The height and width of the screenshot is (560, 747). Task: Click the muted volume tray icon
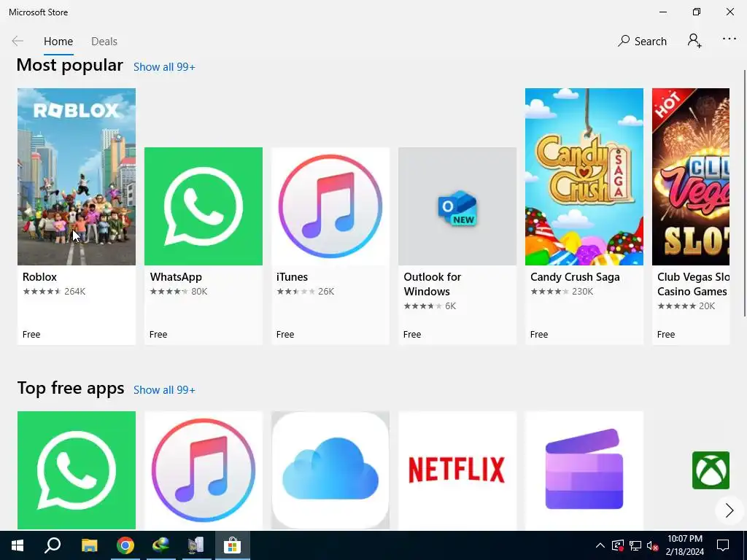(x=653, y=545)
